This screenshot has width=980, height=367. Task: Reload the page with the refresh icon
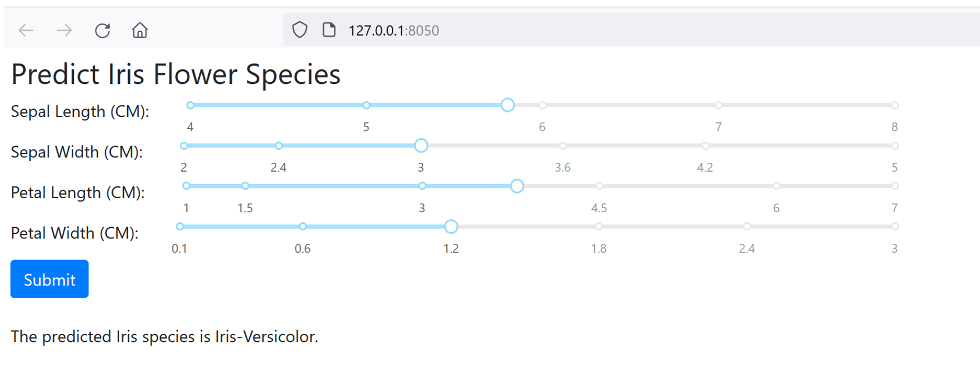(x=102, y=30)
